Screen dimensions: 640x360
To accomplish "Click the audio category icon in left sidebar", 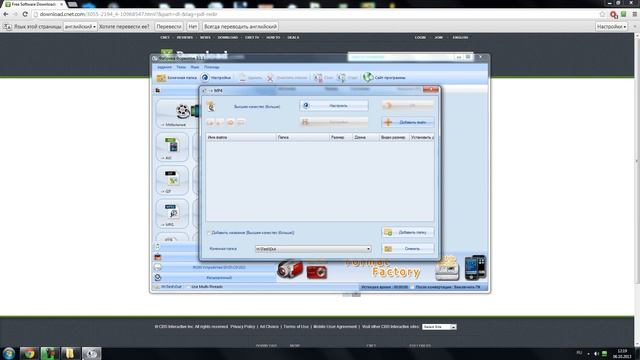I will click(x=158, y=247).
